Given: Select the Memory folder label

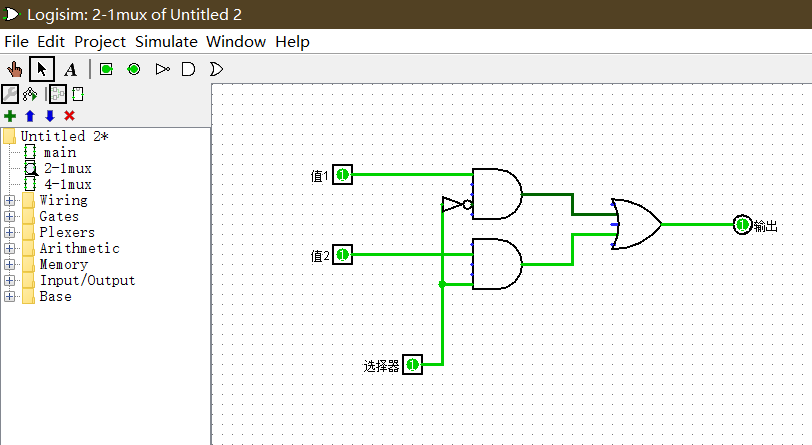Looking at the screenshot, I should 63,264.
